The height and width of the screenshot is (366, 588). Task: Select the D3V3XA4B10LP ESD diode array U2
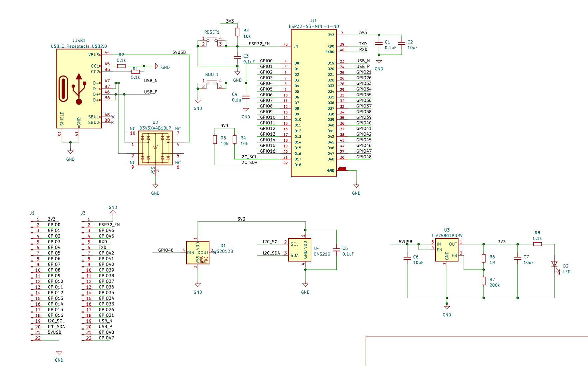click(x=155, y=148)
